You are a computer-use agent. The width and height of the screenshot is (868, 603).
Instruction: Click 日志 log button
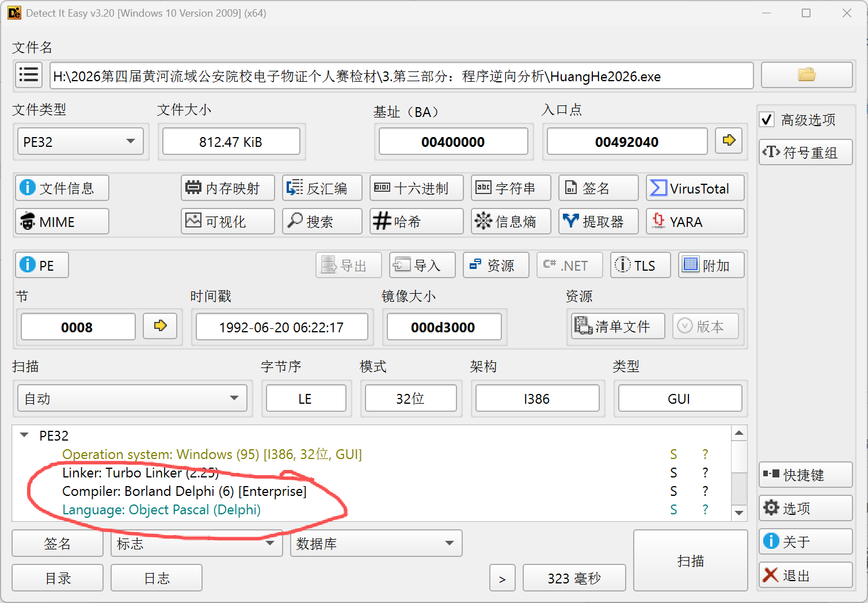coord(157,578)
